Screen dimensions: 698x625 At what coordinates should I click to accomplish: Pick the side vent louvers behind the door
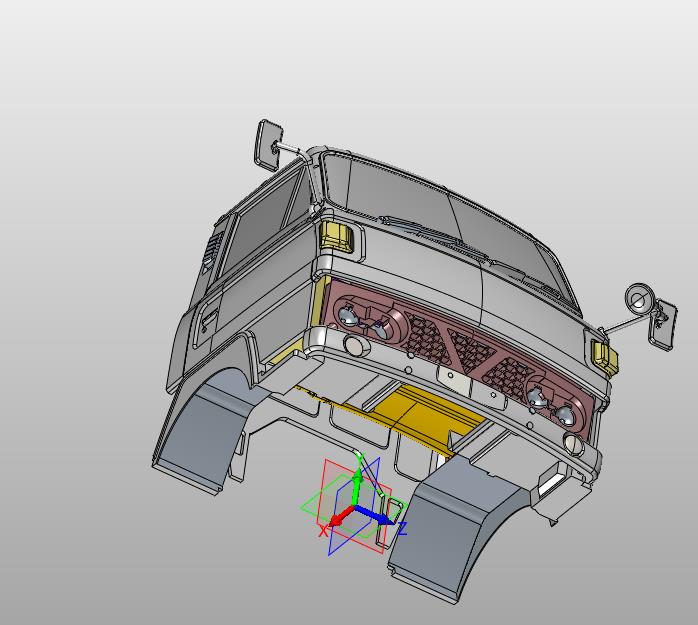point(212,251)
